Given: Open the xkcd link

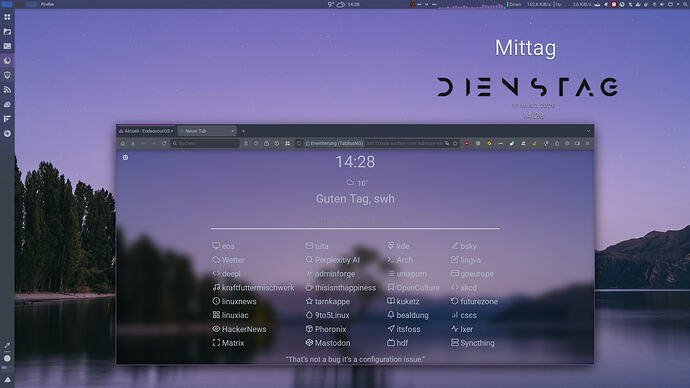Looking at the screenshot, I should click(x=464, y=288).
